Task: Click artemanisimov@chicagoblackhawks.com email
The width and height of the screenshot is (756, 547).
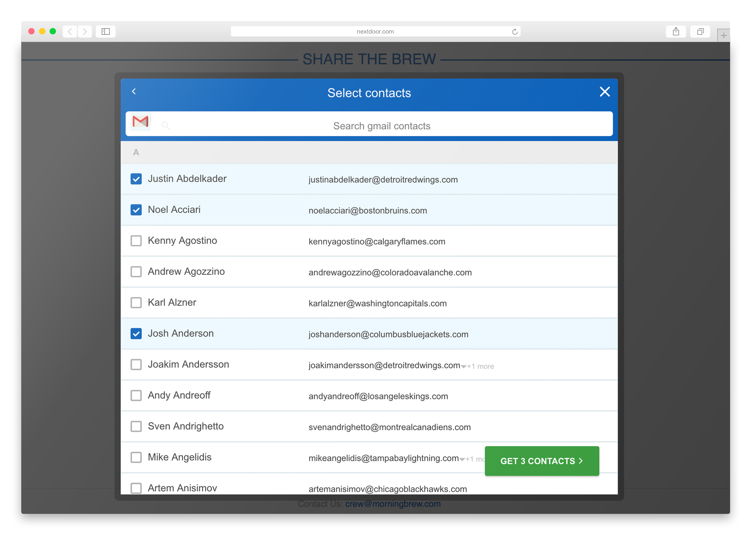Action: pos(388,489)
